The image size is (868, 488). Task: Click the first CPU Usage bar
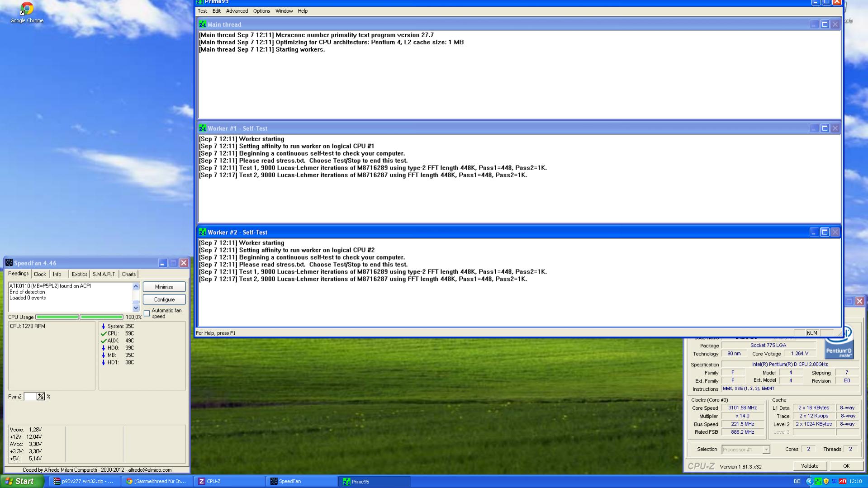[x=57, y=317]
